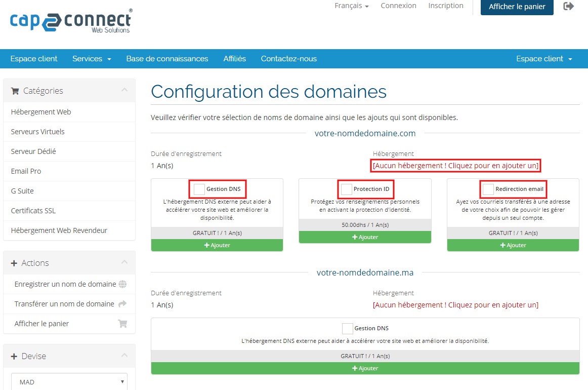Click the votre-nomdedomaine.com heading
This screenshot has width=588, height=390.
tap(365, 133)
